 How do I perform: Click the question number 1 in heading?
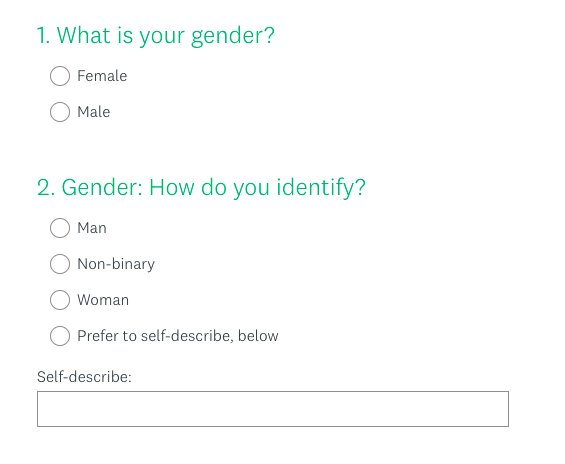click(x=43, y=35)
